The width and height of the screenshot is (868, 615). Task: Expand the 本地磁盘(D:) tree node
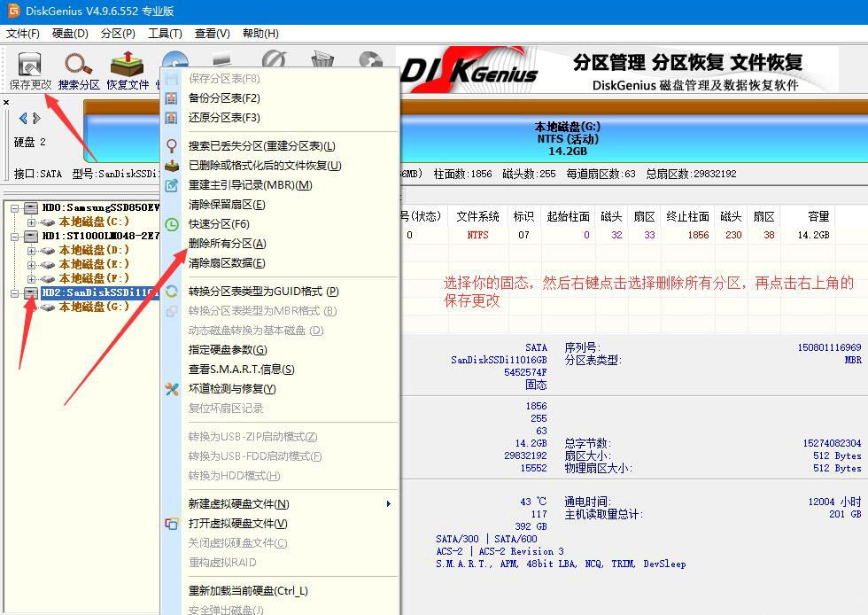click(32, 251)
